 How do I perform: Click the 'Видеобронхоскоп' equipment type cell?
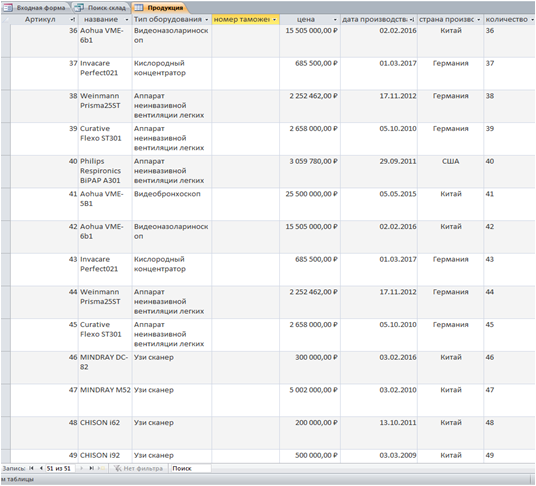pyautogui.click(x=172, y=204)
